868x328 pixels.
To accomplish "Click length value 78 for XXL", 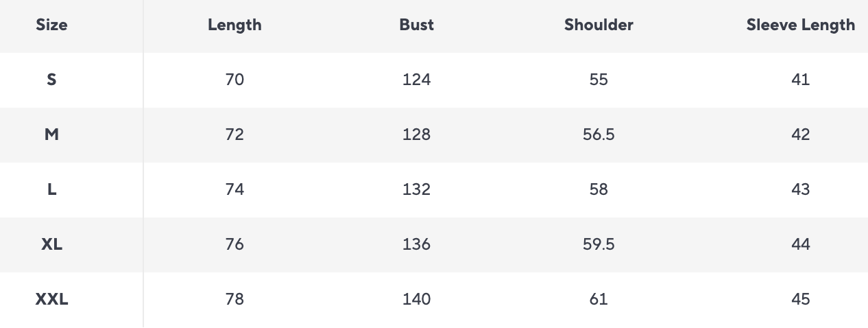I will (x=234, y=299).
